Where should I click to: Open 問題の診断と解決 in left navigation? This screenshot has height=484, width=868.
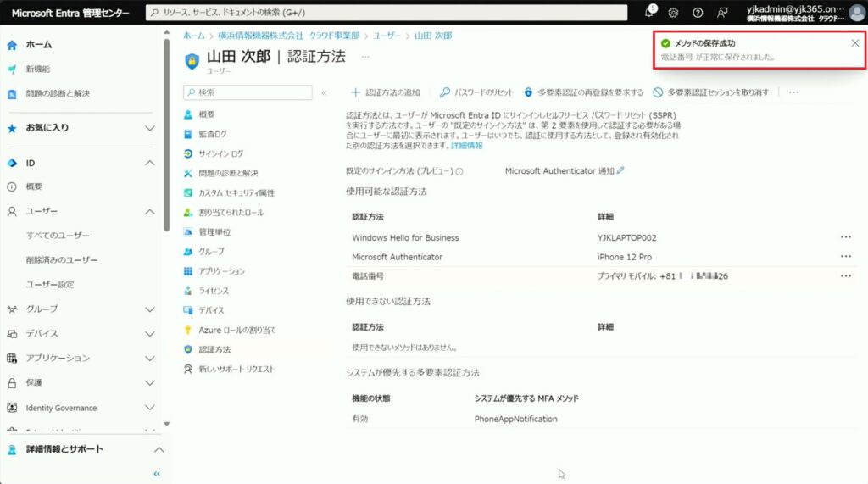pos(58,93)
